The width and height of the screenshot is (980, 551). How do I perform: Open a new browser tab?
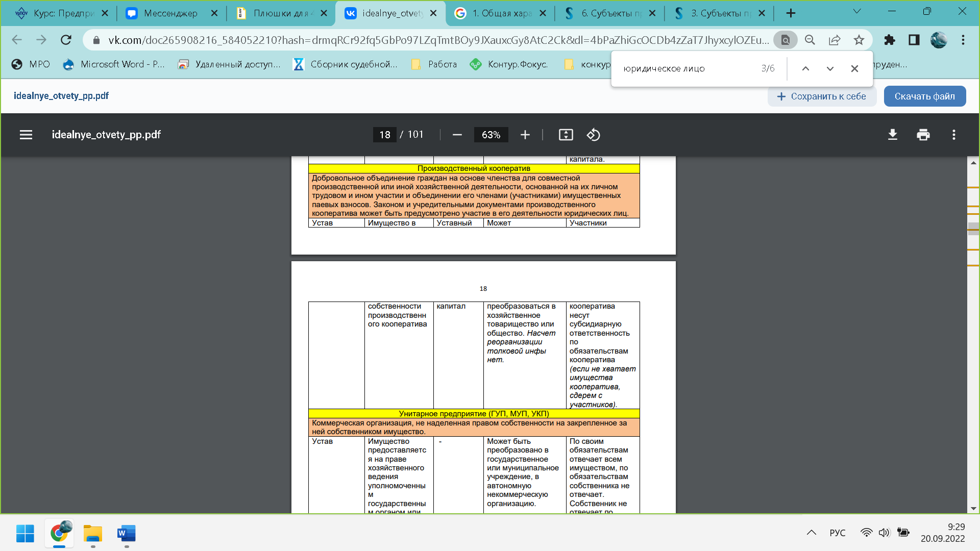point(791,13)
